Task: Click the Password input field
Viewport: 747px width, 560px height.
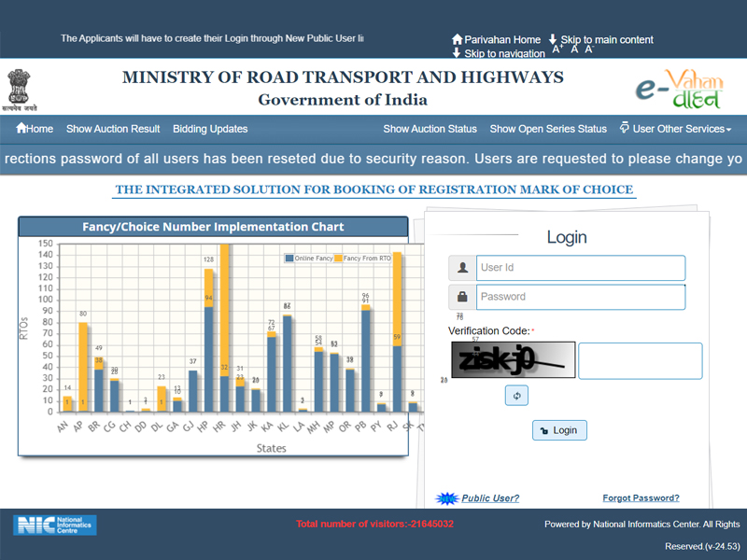Action: point(581,297)
